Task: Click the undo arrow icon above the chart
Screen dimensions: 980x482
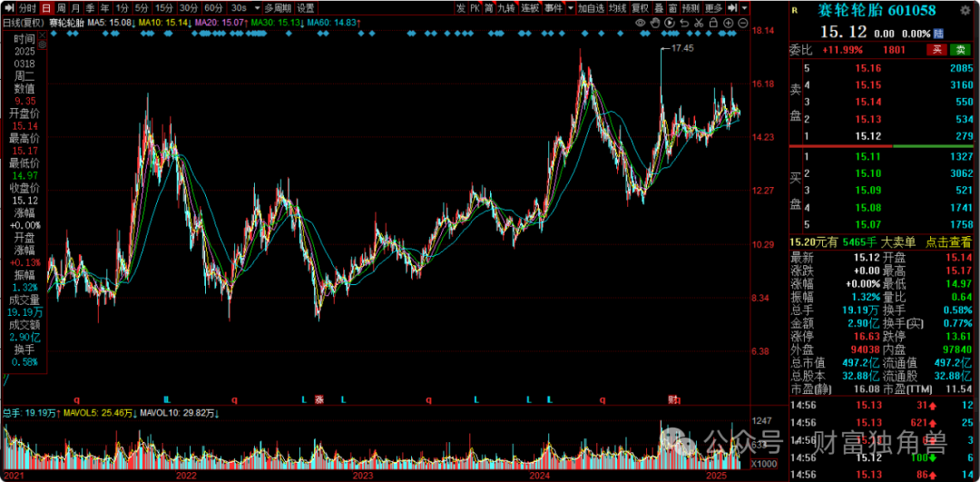Action: (684, 23)
